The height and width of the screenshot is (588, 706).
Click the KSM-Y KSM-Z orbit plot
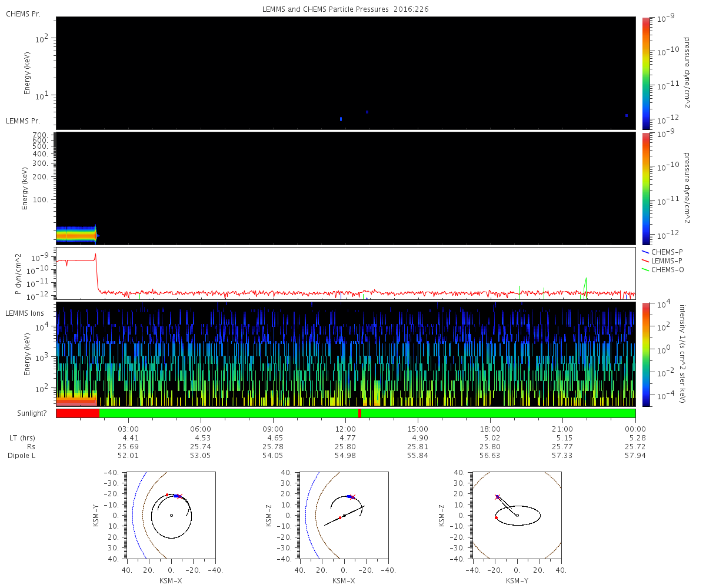[x=517, y=514]
